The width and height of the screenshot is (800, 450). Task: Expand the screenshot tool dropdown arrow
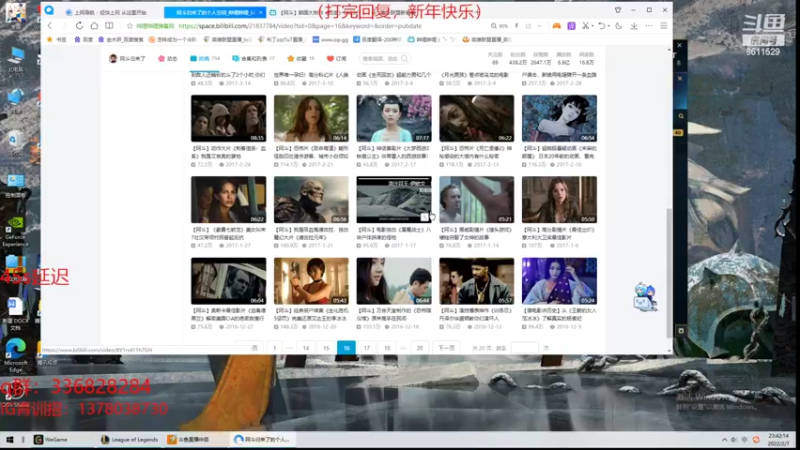[x=592, y=26]
